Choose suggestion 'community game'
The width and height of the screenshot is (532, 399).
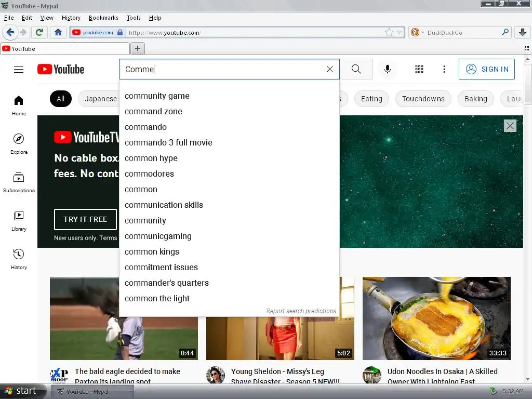(x=229, y=96)
